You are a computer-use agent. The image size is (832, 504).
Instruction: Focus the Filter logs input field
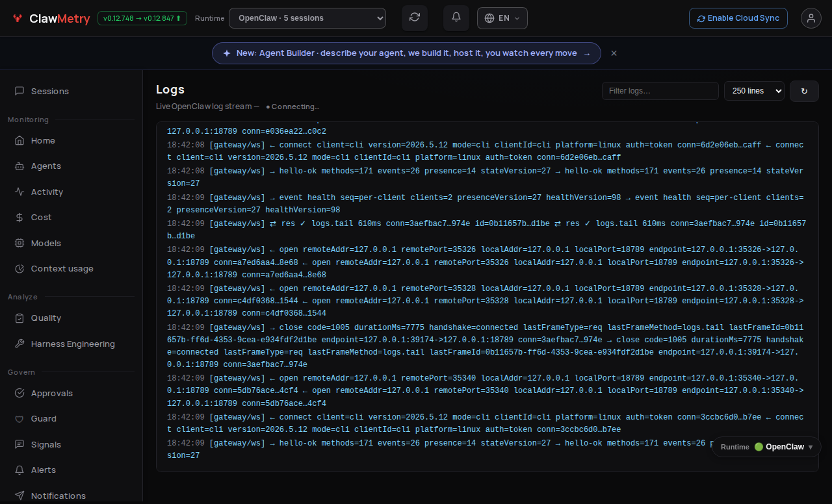click(660, 91)
